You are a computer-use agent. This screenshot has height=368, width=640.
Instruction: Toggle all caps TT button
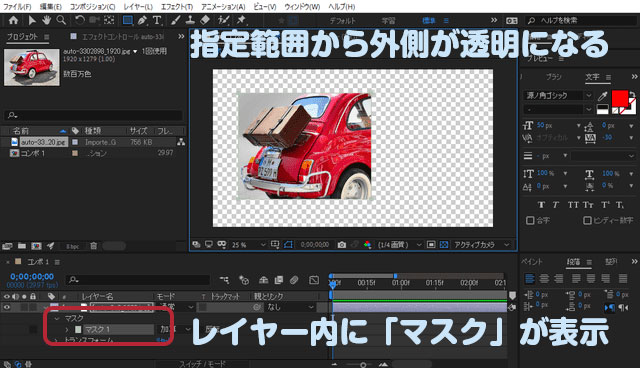pos(573,204)
